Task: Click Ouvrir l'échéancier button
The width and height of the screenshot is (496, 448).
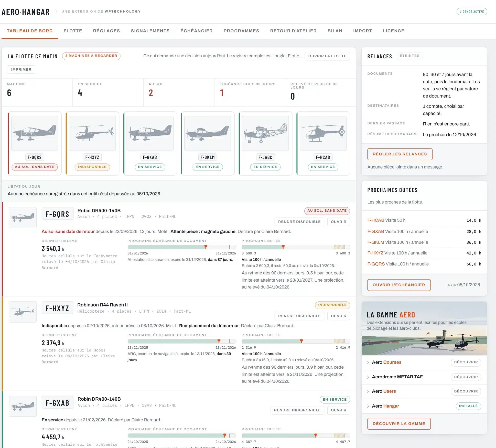Action: [399, 285]
